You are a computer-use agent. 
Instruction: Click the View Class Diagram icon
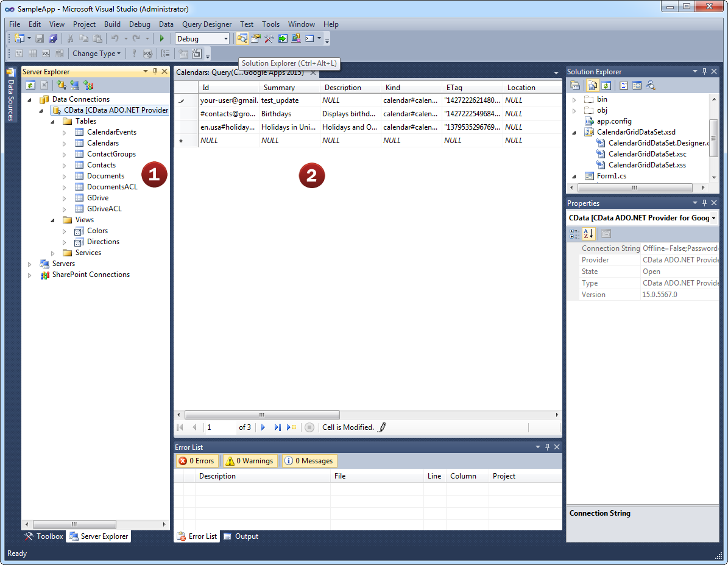tap(651, 85)
